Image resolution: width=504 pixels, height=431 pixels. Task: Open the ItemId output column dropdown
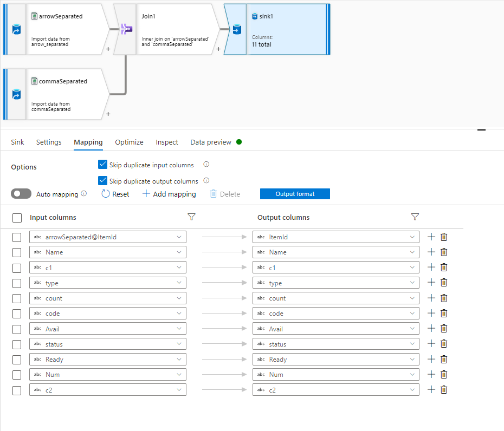336,237
